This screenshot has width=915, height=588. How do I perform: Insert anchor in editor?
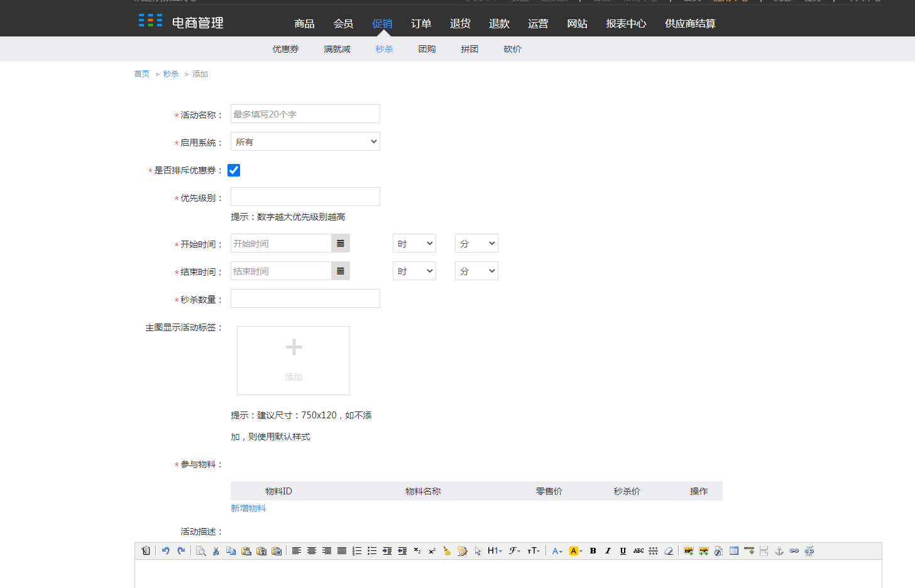coord(779,551)
